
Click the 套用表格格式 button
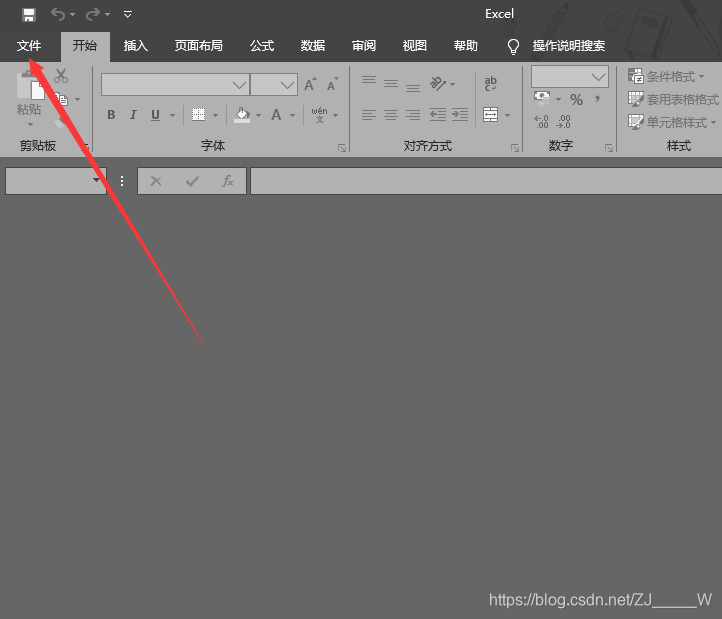[673, 99]
